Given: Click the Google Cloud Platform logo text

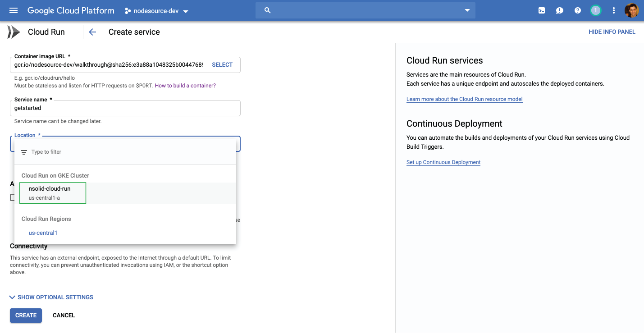Looking at the screenshot, I should click(x=71, y=10).
